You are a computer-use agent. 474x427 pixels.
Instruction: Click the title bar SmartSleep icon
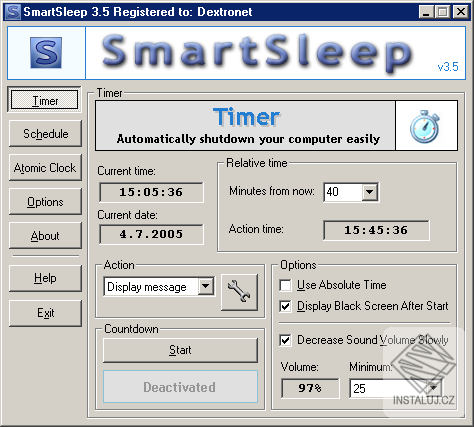point(13,12)
